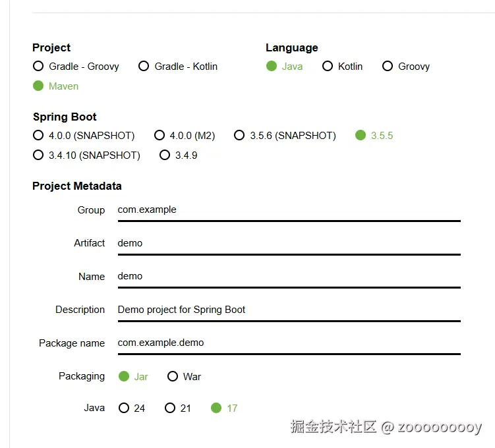
Task: Select Gradle - Kotlin project option
Action: [144, 67]
